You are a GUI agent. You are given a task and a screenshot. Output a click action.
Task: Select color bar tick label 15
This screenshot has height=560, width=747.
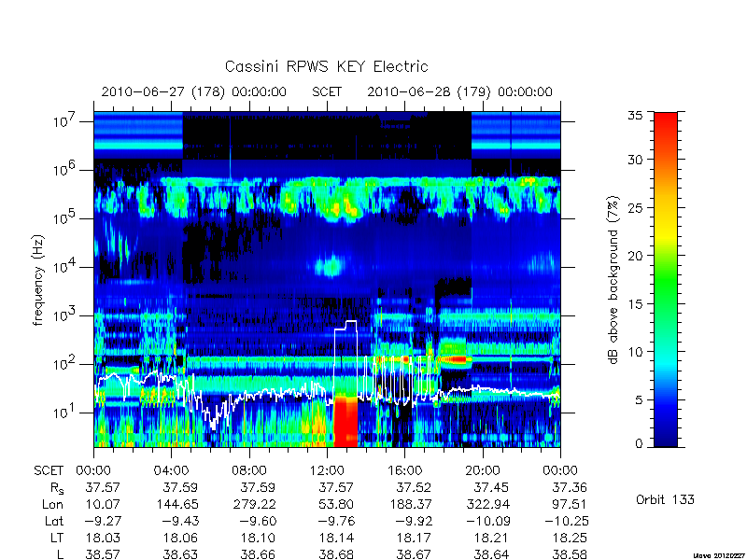click(x=635, y=304)
